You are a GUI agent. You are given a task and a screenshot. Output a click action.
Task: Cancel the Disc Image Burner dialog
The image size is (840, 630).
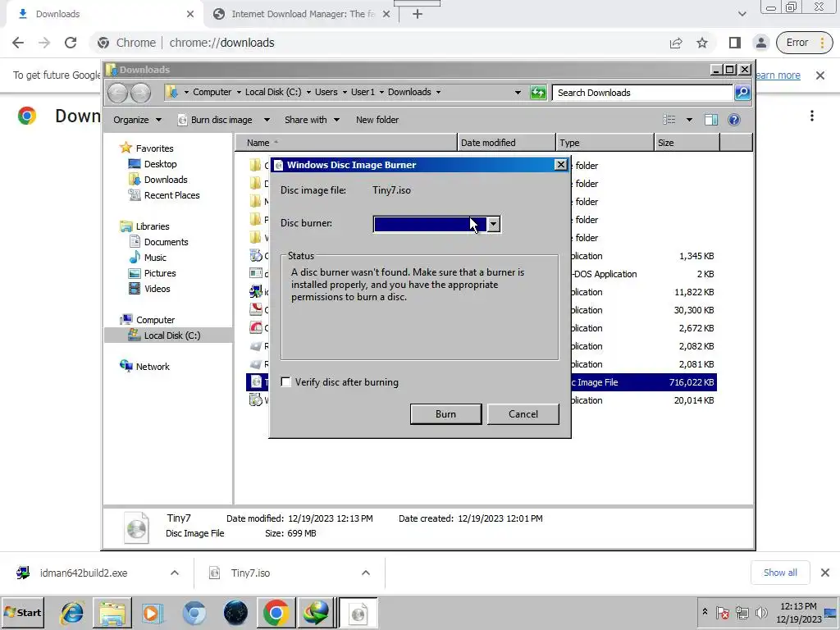click(x=523, y=414)
